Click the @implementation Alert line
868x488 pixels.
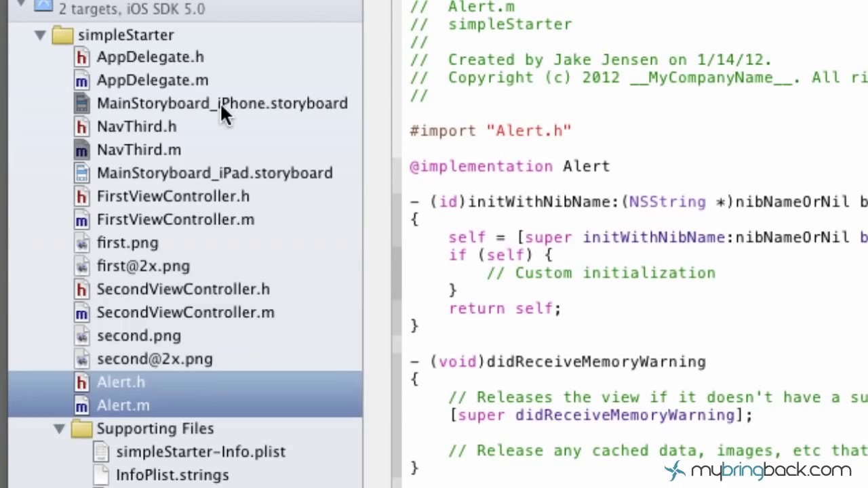(510, 167)
